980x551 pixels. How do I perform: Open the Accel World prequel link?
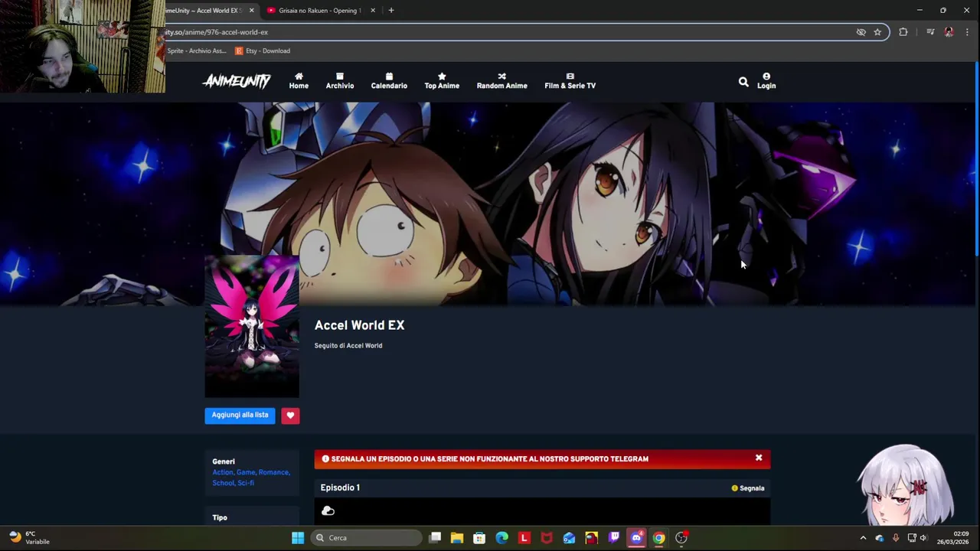(363, 345)
